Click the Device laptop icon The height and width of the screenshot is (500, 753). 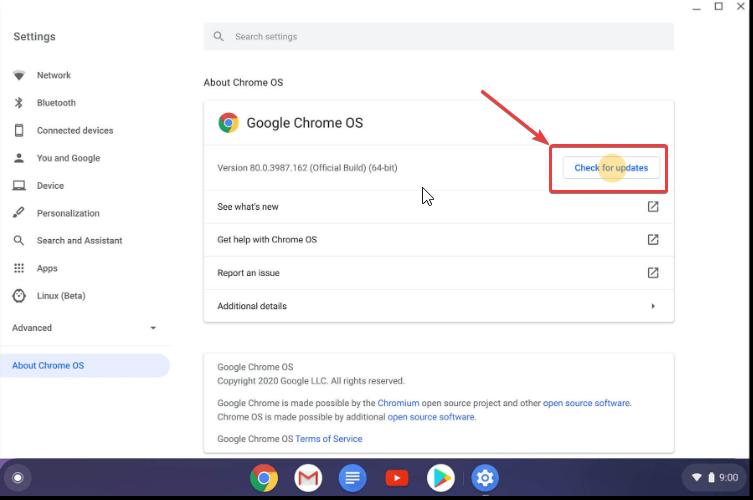[19, 185]
